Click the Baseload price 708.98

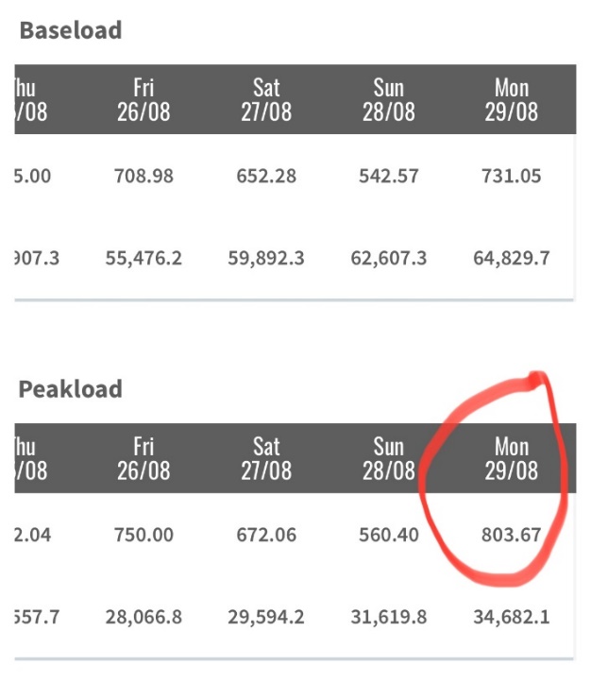pyautogui.click(x=144, y=176)
